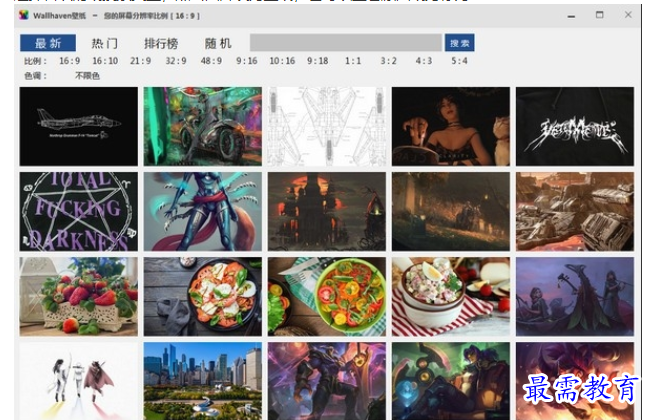Select the 随机 tab

click(x=218, y=43)
